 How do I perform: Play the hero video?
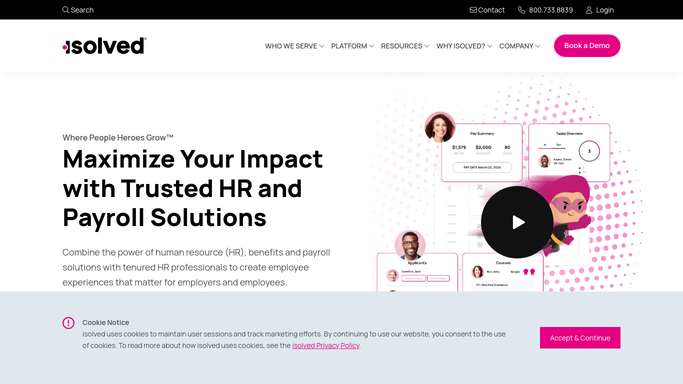coord(517,222)
